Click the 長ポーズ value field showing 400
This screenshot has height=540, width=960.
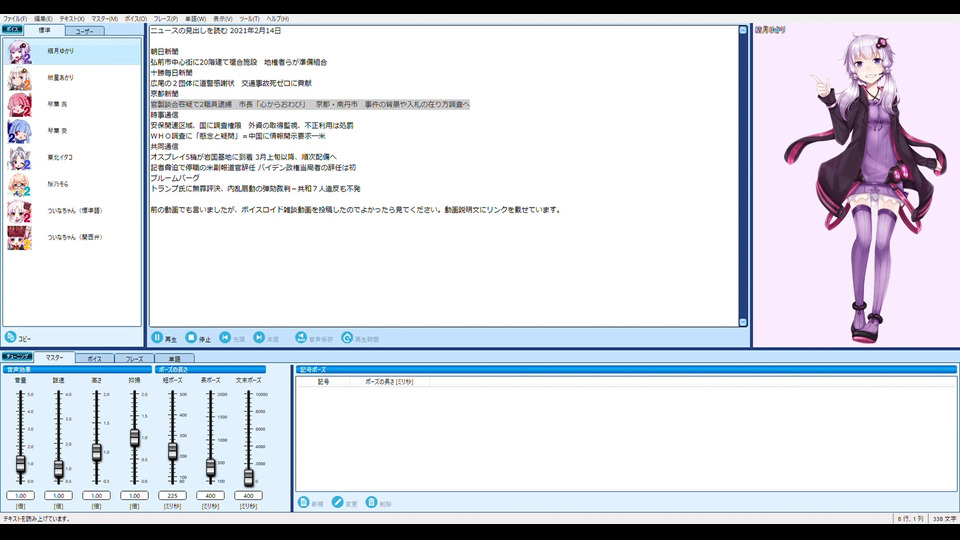(x=211, y=495)
